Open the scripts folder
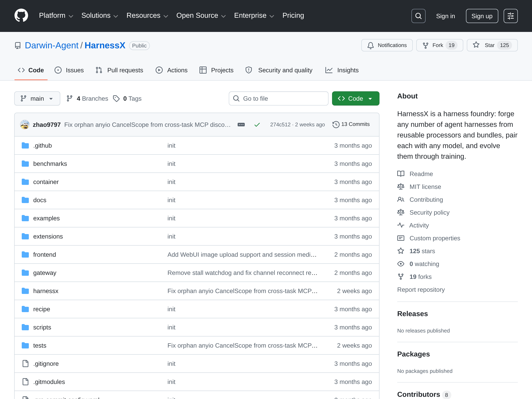Image resolution: width=532 pixels, height=399 pixels. pos(42,327)
